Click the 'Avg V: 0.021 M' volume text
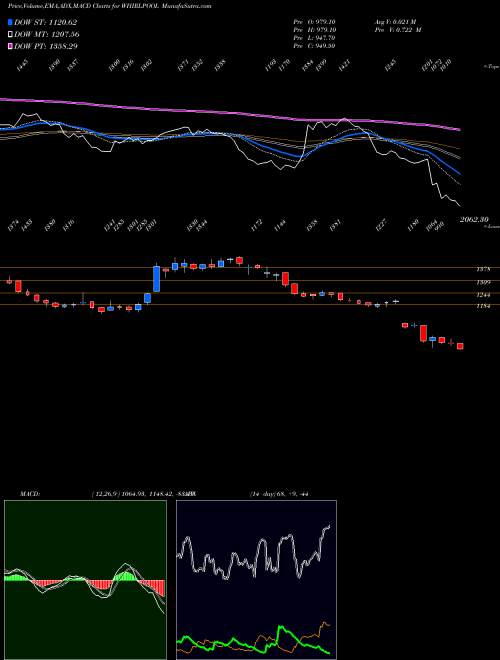The width and height of the screenshot is (500, 660). point(395,22)
